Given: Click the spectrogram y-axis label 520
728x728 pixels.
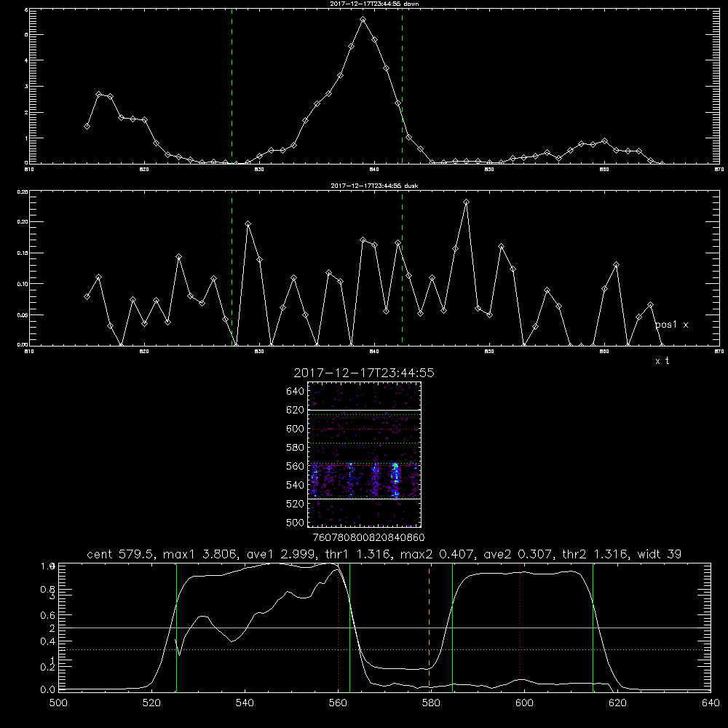Looking at the screenshot, I should click(x=296, y=504).
